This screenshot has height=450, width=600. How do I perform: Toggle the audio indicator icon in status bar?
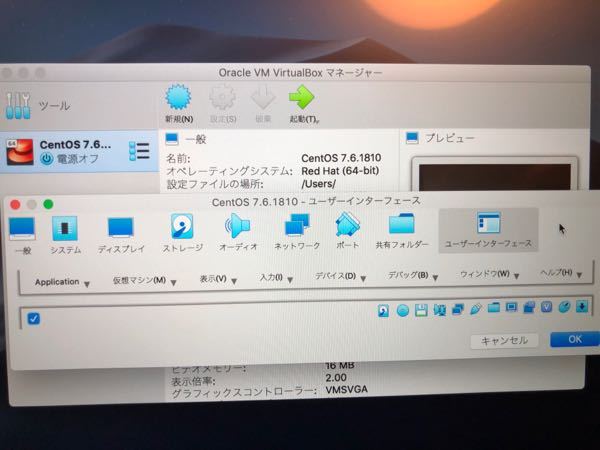439,310
